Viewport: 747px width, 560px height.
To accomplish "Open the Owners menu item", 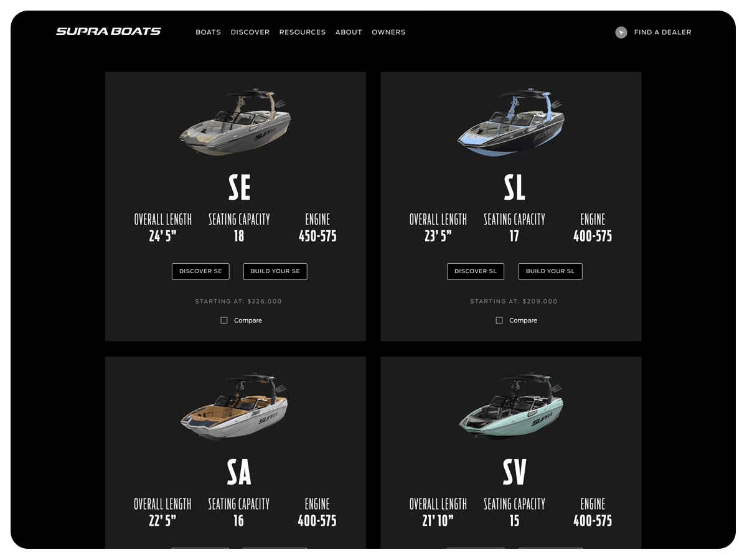I will tap(388, 32).
